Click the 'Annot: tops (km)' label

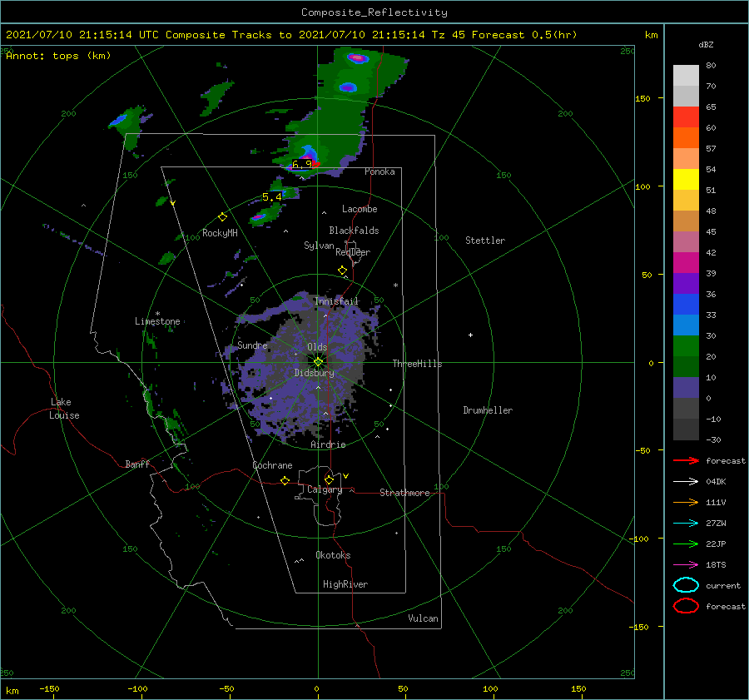click(x=58, y=56)
